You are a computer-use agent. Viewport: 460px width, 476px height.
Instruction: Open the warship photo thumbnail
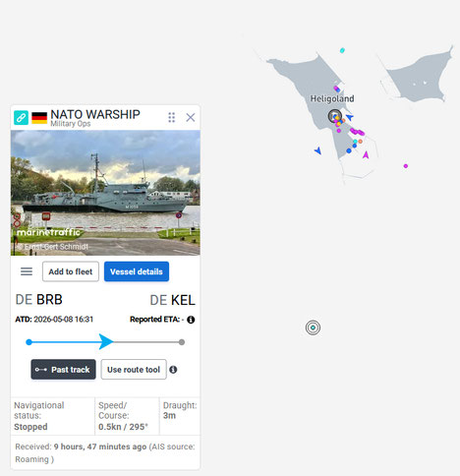[x=105, y=193]
